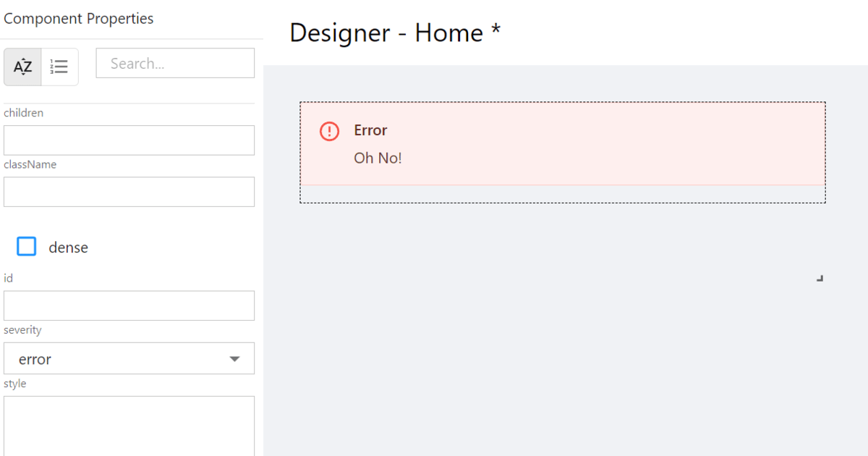Click the categorized list view icon

[x=59, y=67]
